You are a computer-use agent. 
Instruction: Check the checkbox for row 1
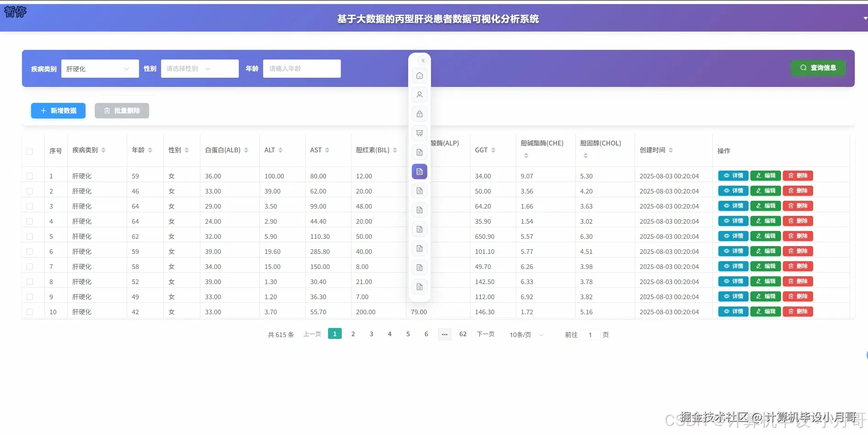[30, 176]
